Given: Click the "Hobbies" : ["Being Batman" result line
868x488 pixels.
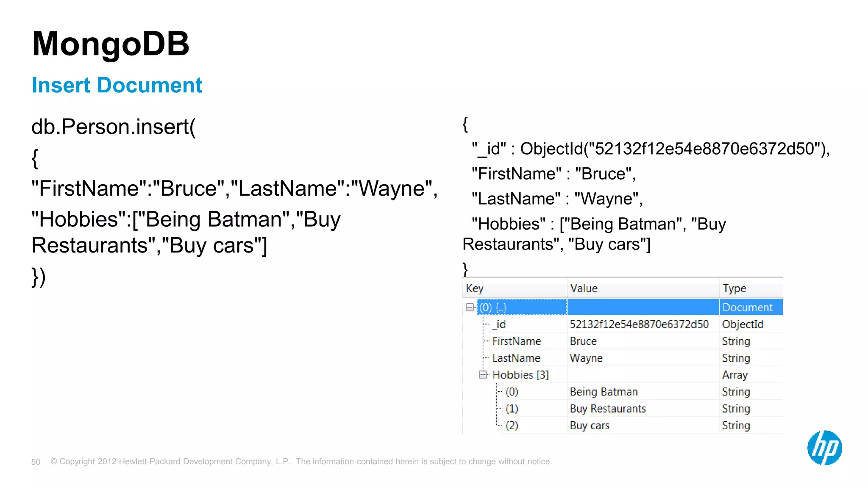Looking at the screenshot, I should tap(598, 224).
